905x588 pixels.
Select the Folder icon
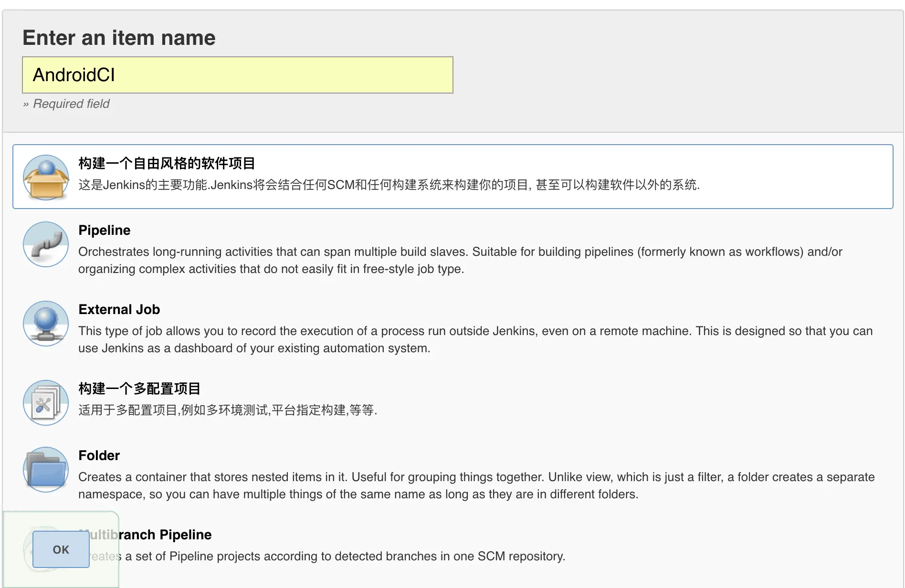point(46,469)
